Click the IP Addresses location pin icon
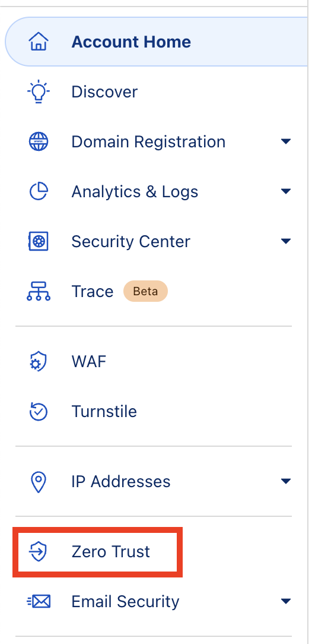This screenshot has height=644, width=312. coord(39,482)
